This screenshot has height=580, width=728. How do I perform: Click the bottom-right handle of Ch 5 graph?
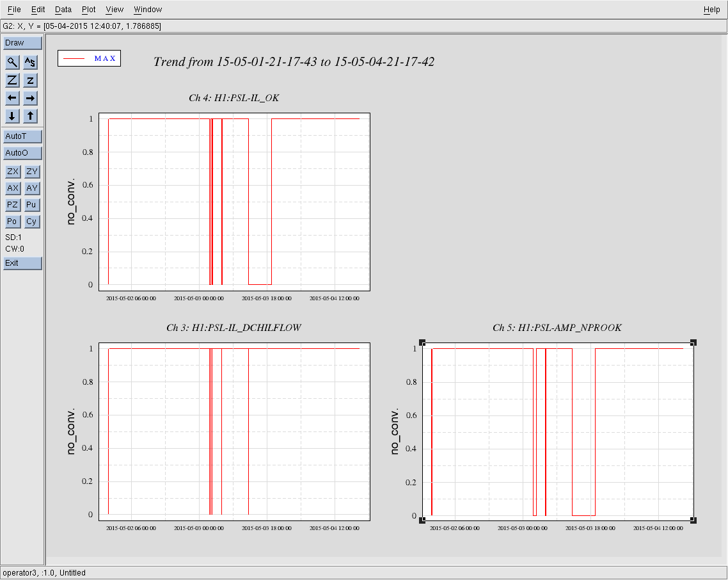point(693,520)
